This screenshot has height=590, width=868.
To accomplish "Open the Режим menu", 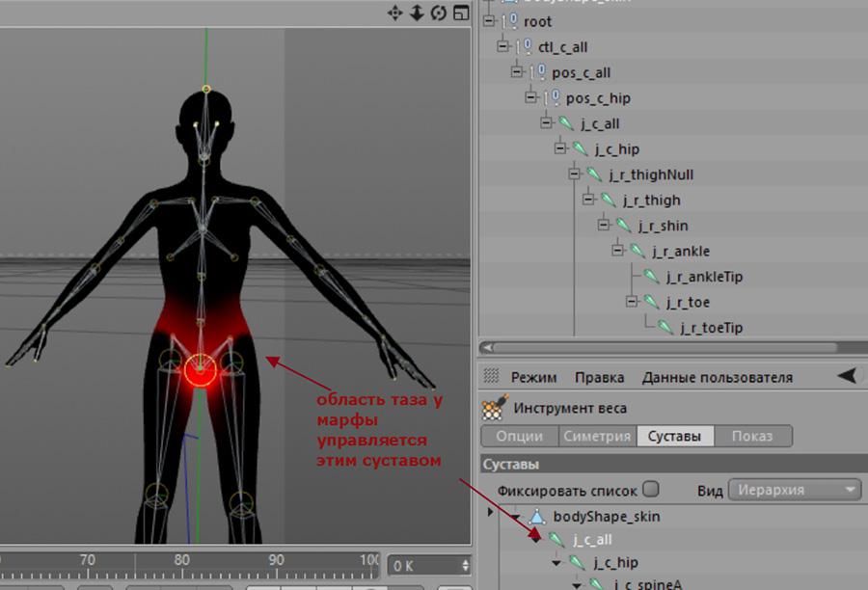I will click(x=533, y=378).
